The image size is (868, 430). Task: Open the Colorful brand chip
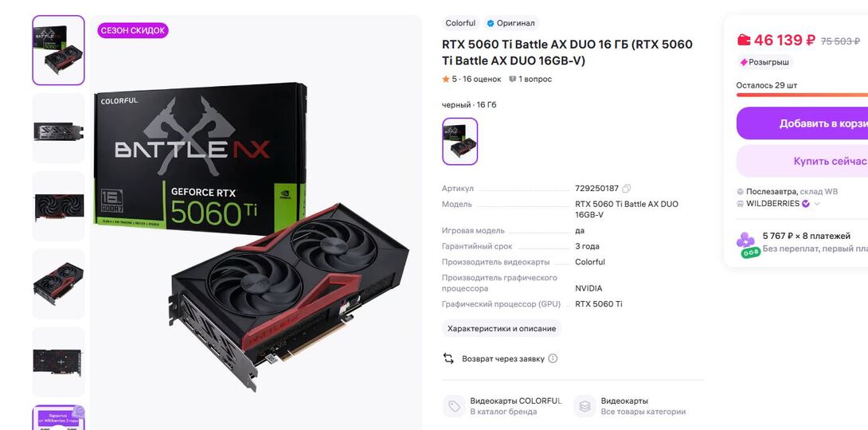(x=460, y=23)
